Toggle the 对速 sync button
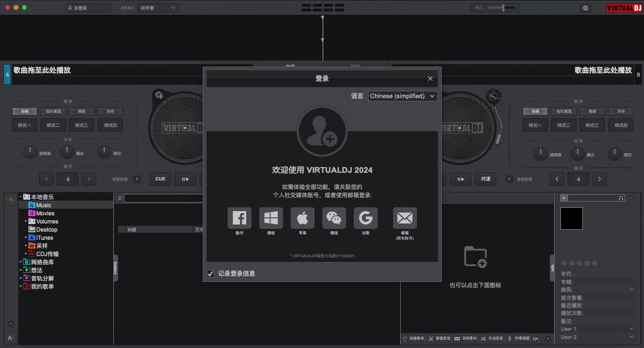644x348 pixels. pyautogui.click(x=486, y=179)
